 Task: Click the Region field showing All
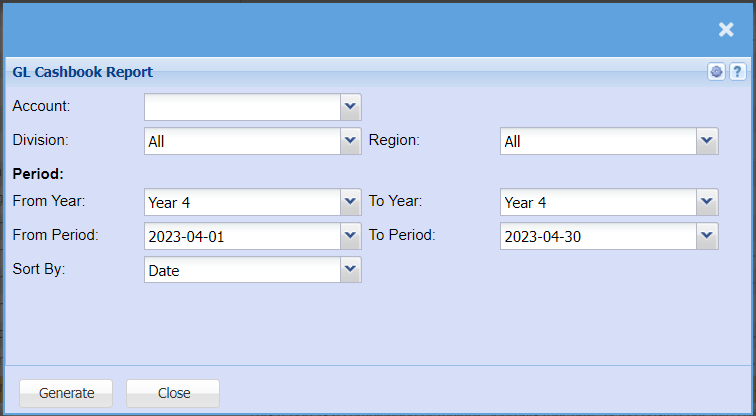(598, 141)
